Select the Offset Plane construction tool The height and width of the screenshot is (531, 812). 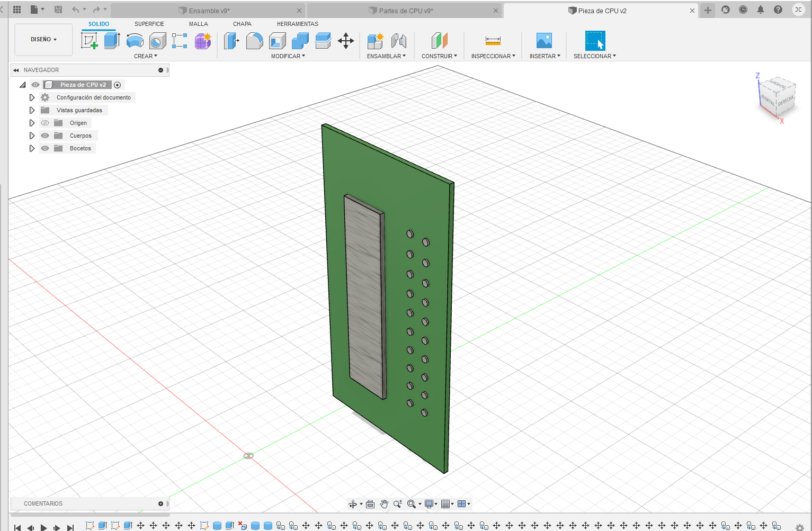point(439,41)
